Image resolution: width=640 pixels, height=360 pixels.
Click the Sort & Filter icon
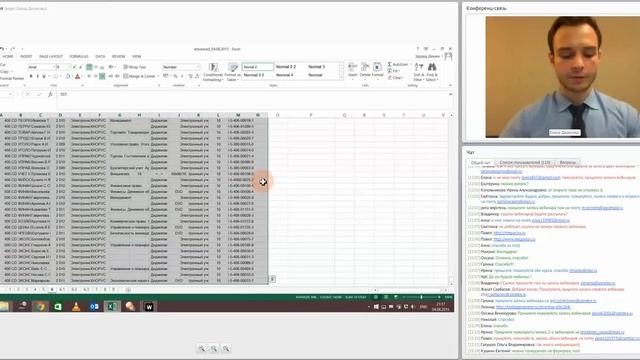419,67
